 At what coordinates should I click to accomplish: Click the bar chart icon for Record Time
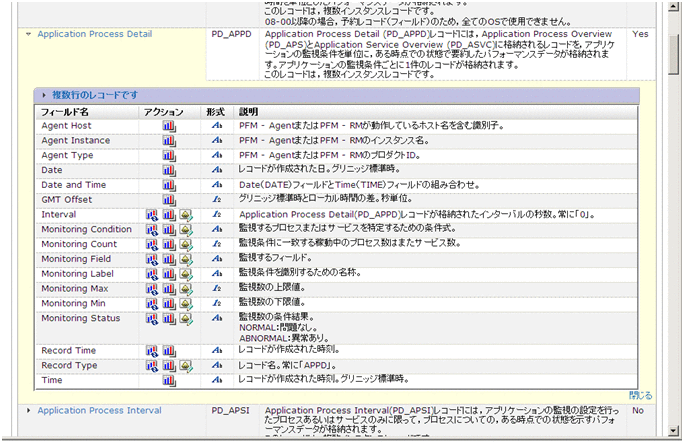coord(168,351)
